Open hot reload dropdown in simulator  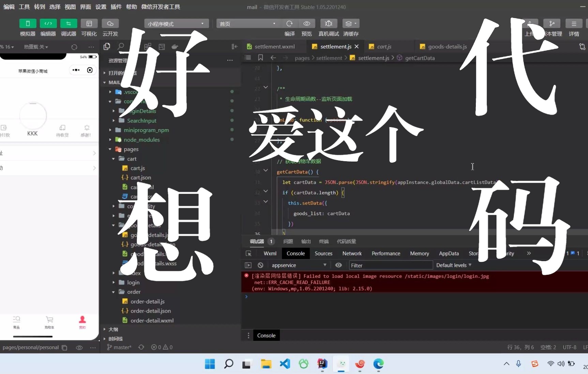[36, 47]
